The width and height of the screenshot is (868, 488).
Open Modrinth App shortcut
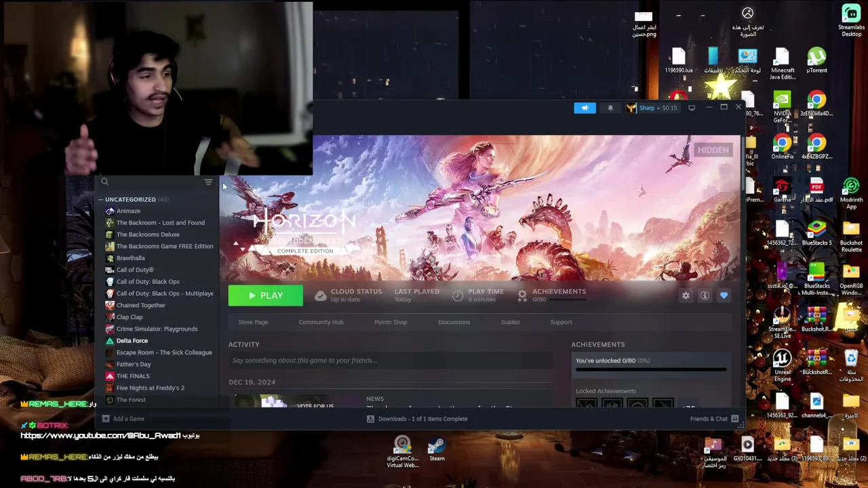click(851, 194)
